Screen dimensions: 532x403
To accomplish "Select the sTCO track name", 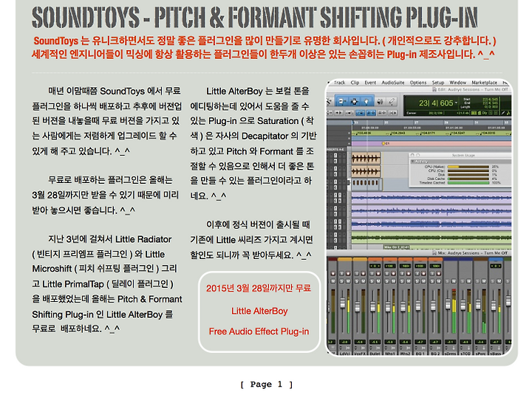I will coord(465,354).
